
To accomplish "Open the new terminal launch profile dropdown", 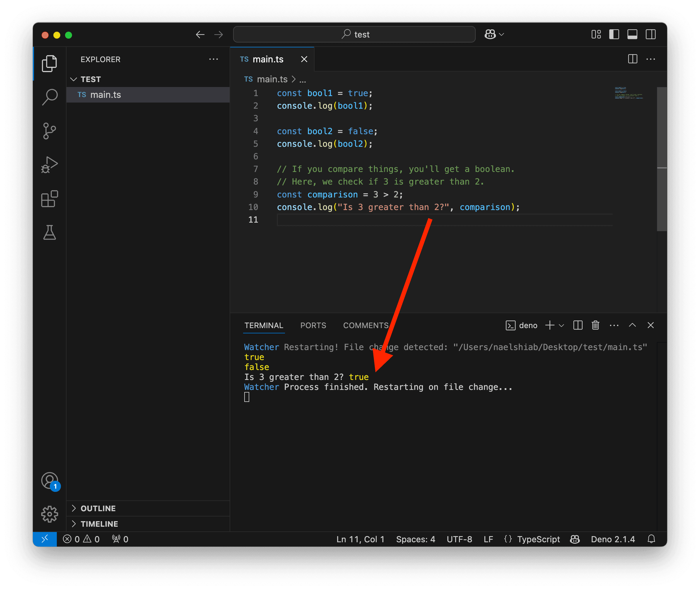I will click(x=561, y=325).
